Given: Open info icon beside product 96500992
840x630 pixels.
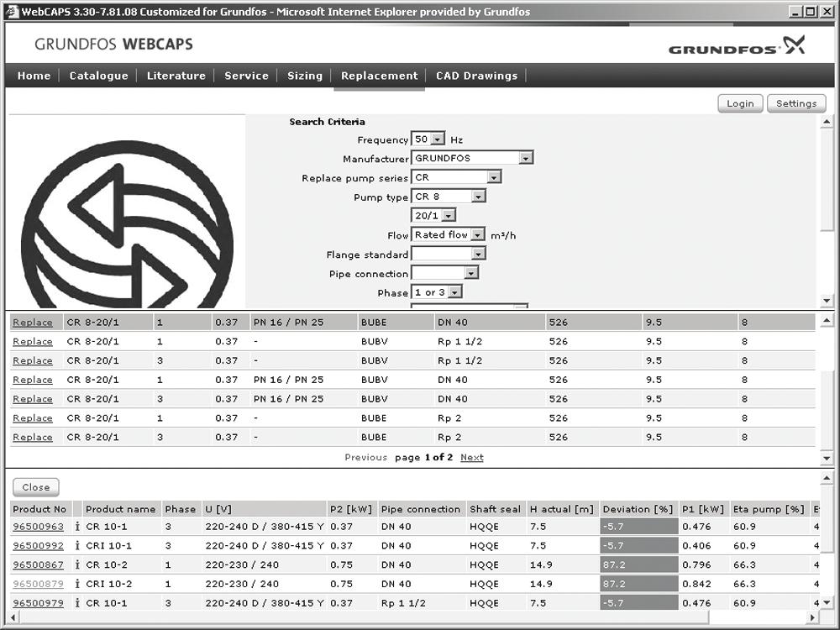Looking at the screenshot, I should tap(77, 546).
